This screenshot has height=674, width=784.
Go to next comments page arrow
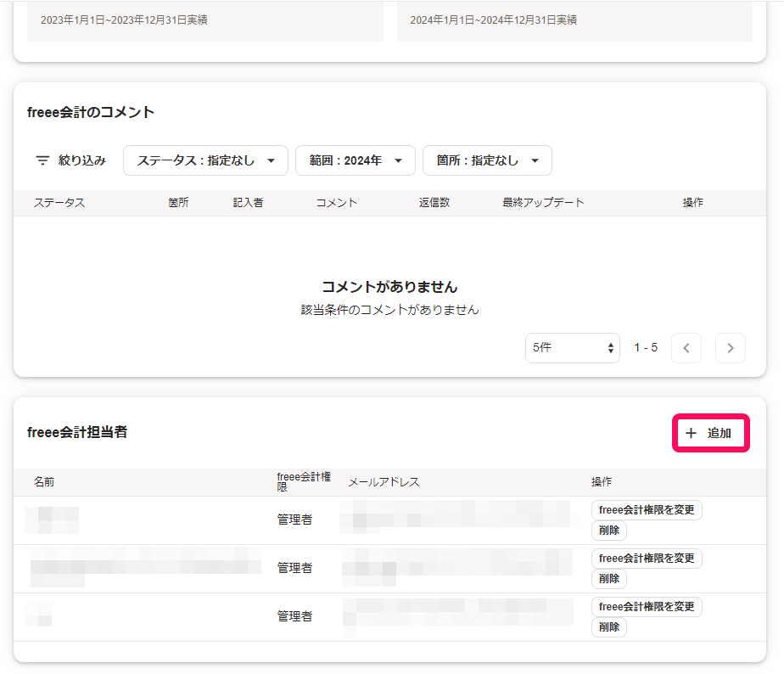coord(731,348)
